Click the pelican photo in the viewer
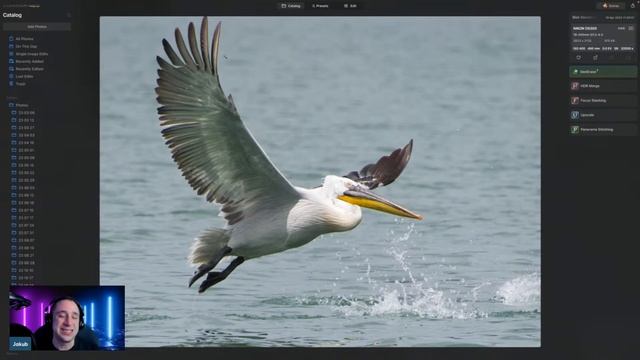Screen dimensions: 640x360 click(320, 182)
